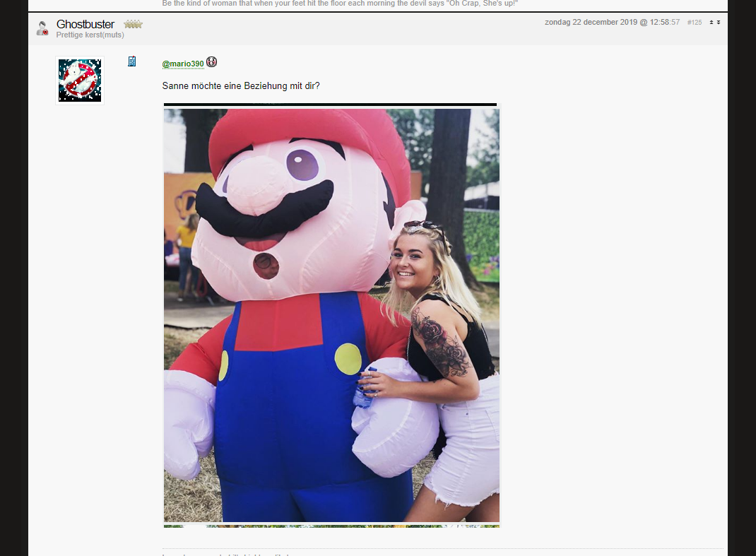Click the star rank icons next to Ghostbuster
The width and height of the screenshot is (756, 556).
[133, 24]
